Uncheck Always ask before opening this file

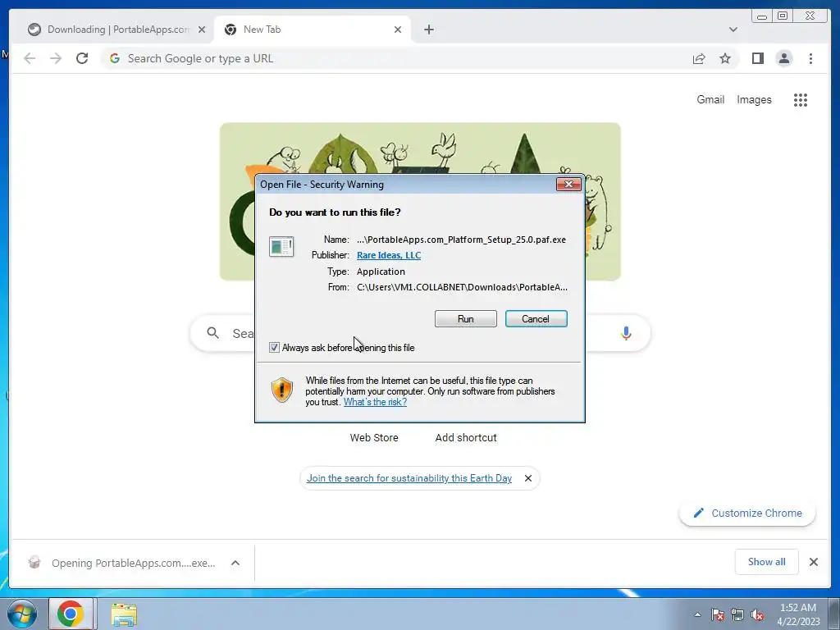coord(274,348)
